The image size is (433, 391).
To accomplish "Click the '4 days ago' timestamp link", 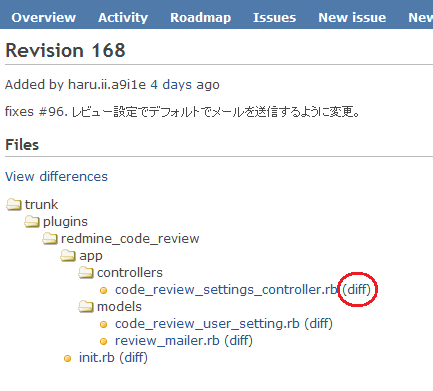I will pyautogui.click(x=171, y=85).
